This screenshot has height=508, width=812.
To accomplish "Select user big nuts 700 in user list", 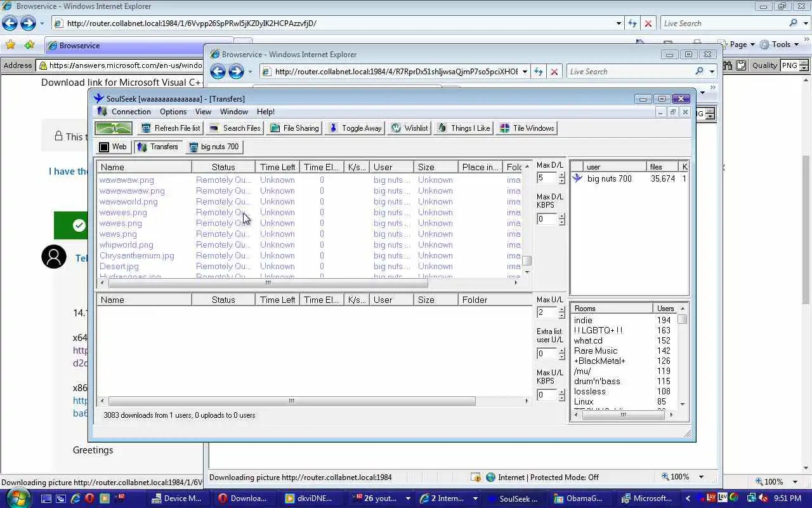I will point(610,178).
